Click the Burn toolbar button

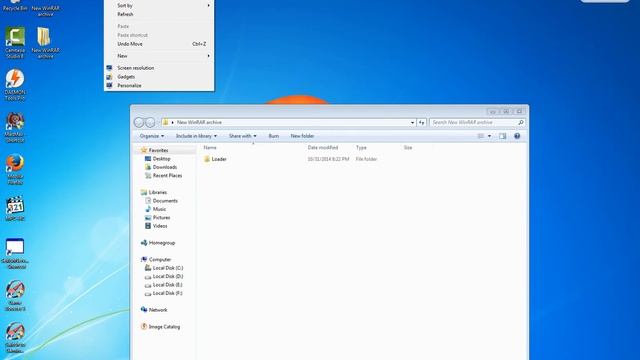[274, 136]
